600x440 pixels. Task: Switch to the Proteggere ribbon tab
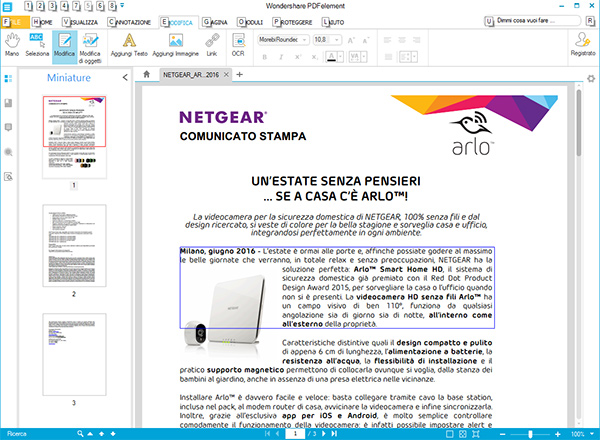(292, 22)
